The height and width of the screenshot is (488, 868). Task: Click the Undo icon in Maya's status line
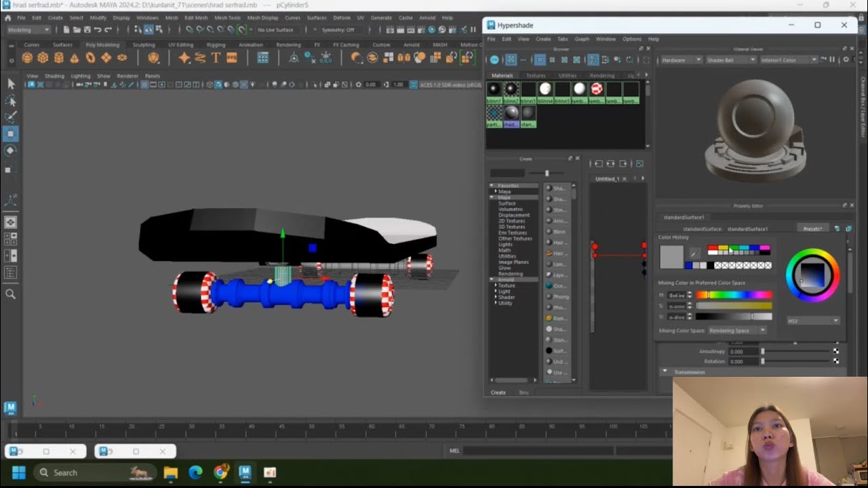98,30
